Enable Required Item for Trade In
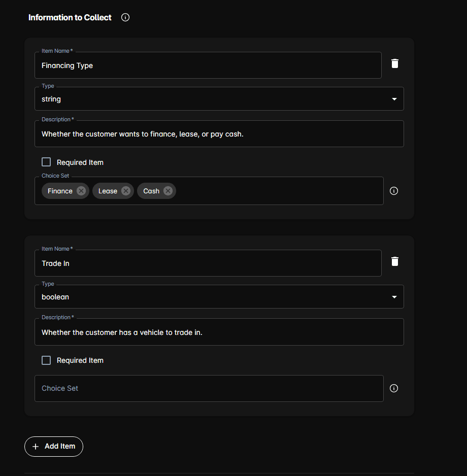 point(46,360)
